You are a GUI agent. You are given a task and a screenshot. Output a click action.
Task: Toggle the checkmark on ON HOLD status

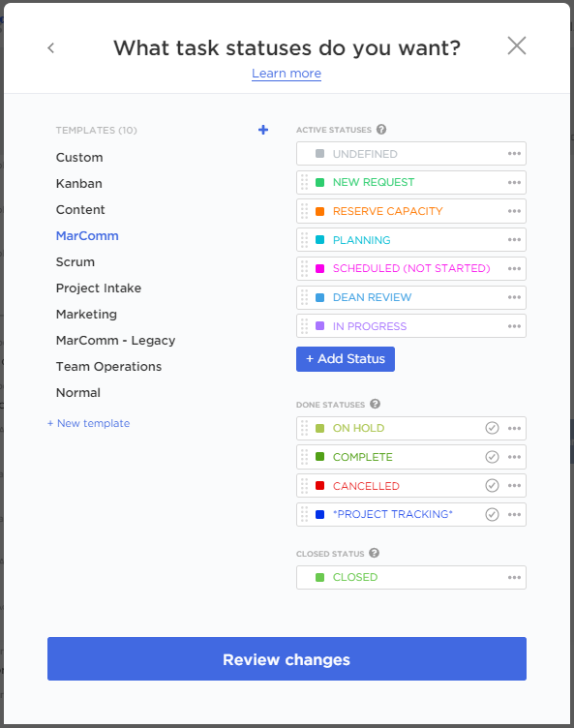click(x=493, y=428)
